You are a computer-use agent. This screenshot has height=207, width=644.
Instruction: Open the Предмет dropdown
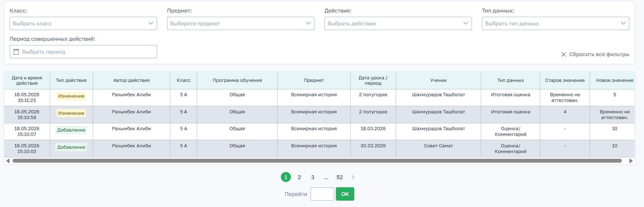[240, 24]
